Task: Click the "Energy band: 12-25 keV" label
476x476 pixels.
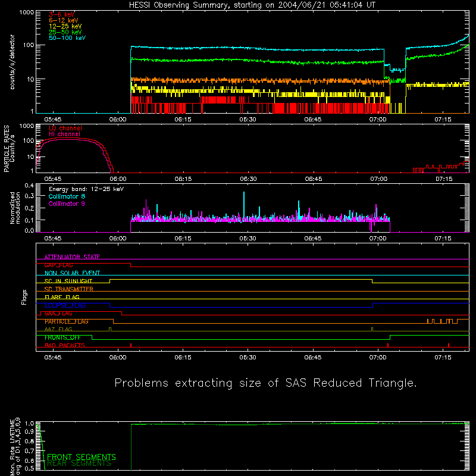Action: [x=86, y=189]
